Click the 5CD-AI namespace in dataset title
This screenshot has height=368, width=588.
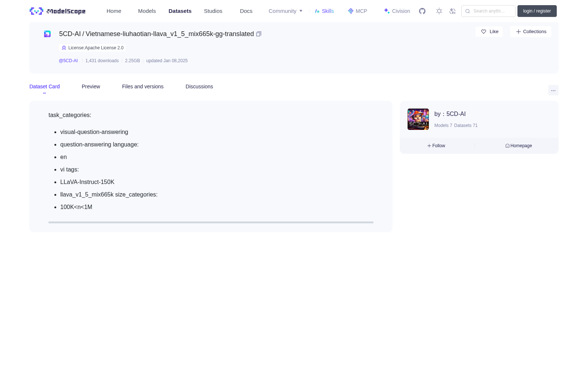[70, 34]
